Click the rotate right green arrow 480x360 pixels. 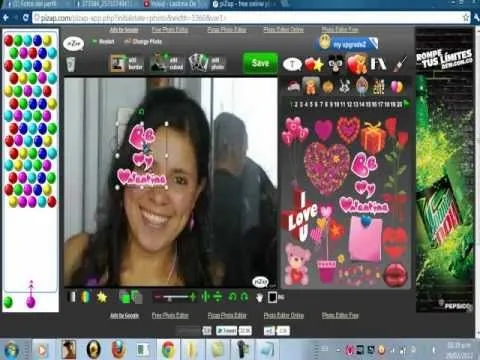click(244, 296)
